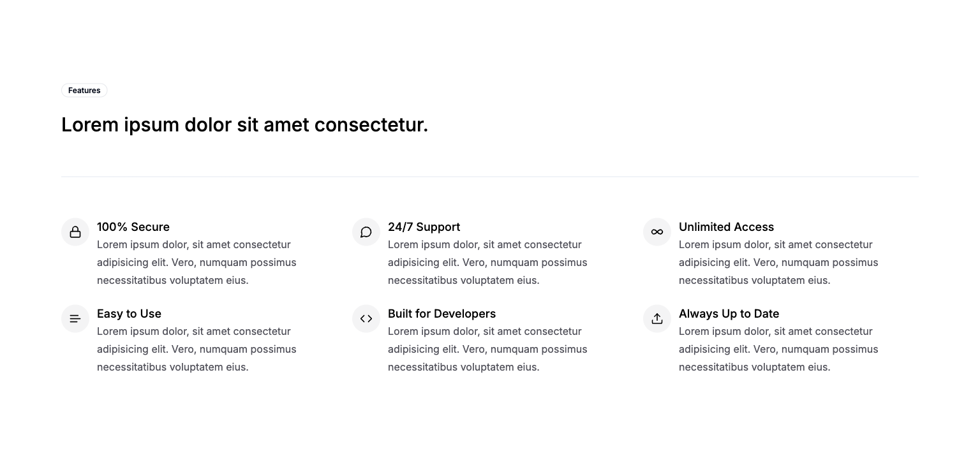Click the Always Up to Date title
Image resolution: width=980 pixels, height=458 pixels.
(x=729, y=314)
